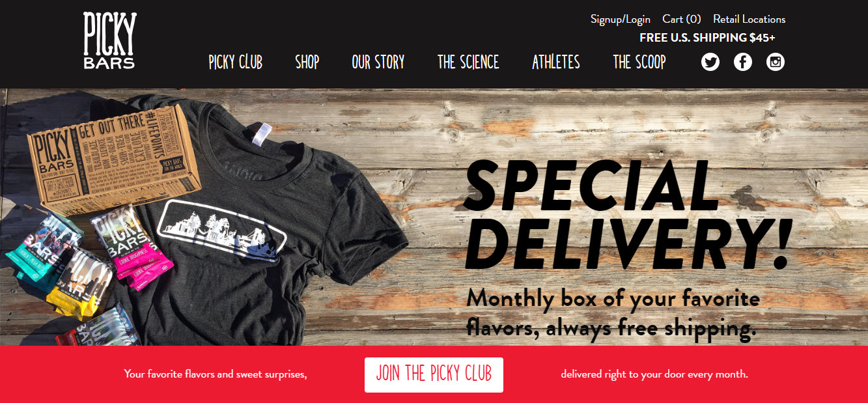Go to Our Story page
The width and height of the screenshot is (868, 403).
click(378, 62)
